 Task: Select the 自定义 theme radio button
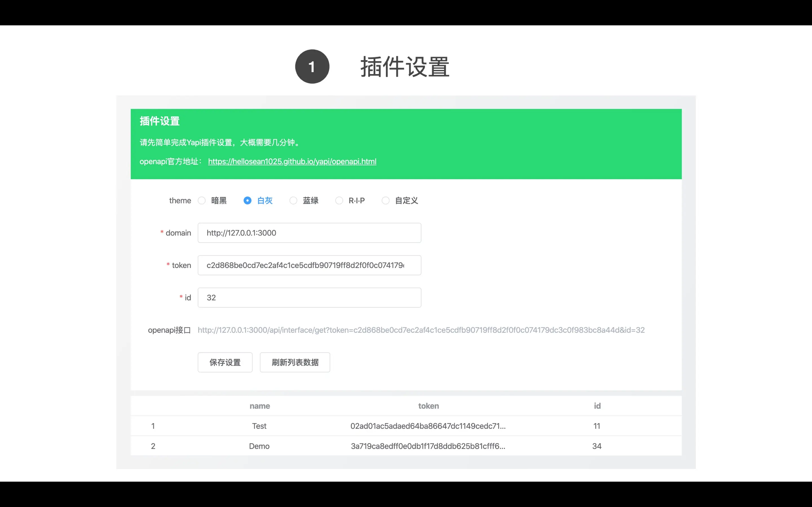(385, 201)
